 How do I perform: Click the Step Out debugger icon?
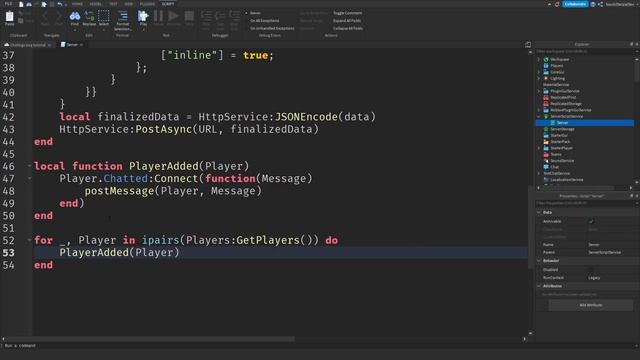click(x=234, y=16)
